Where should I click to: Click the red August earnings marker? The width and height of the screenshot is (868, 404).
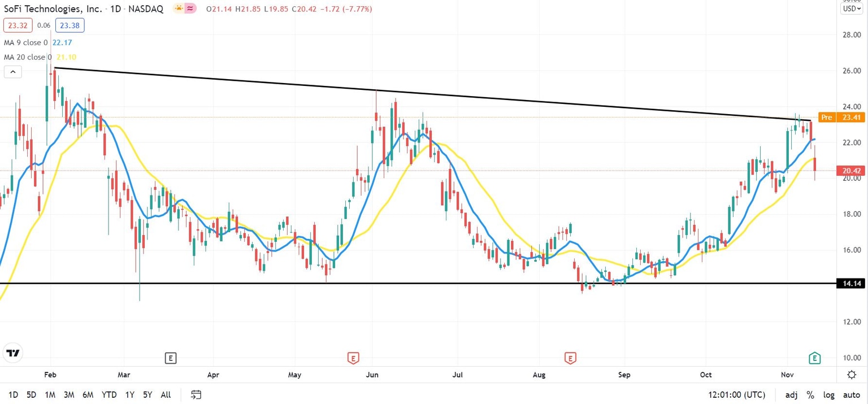(x=570, y=357)
